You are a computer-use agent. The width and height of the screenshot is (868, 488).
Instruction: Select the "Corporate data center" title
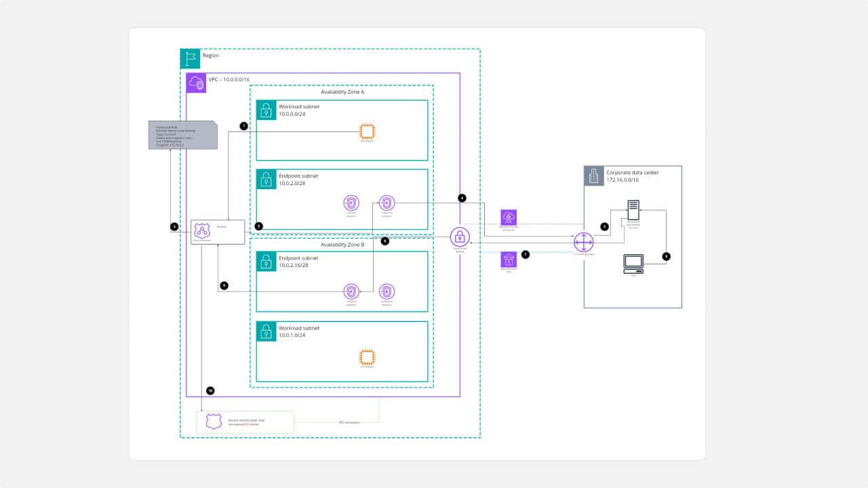point(632,173)
